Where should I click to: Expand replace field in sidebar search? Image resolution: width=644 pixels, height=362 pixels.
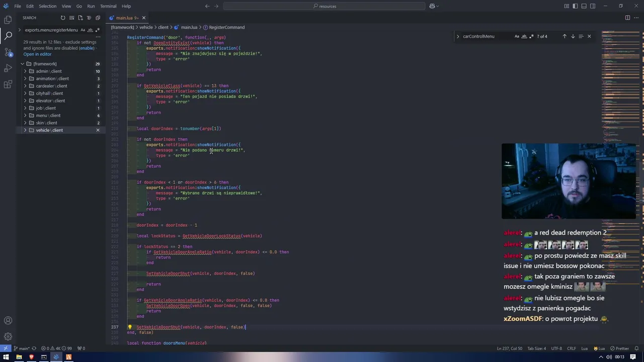[x=20, y=30]
